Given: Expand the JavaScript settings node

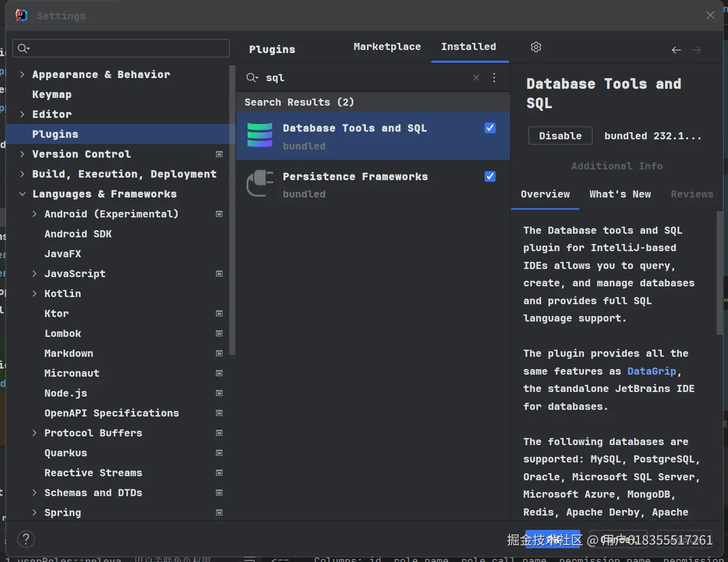Looking at the screenshot, I should pos(34,274).
